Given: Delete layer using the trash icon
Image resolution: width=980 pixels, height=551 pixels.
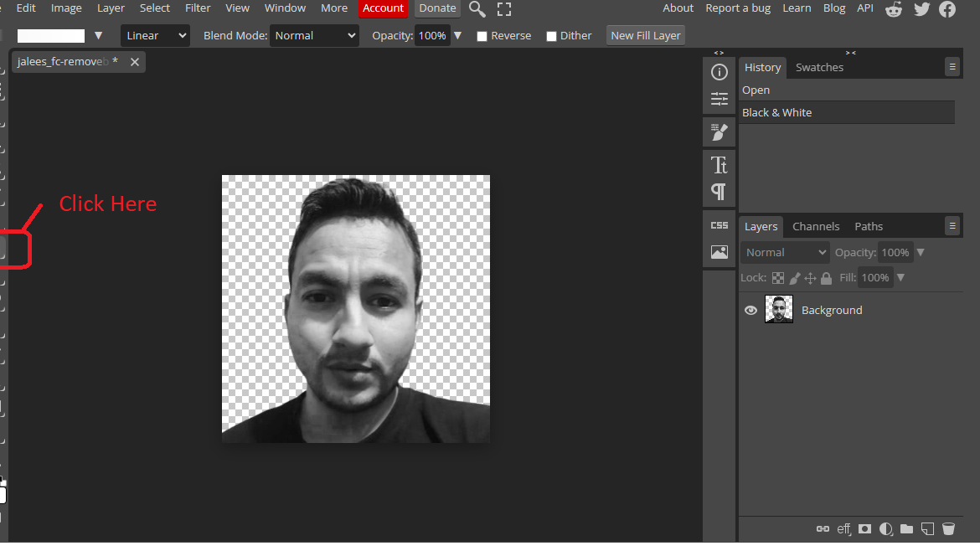Looking at the screenshot, I should coord(948,528).
